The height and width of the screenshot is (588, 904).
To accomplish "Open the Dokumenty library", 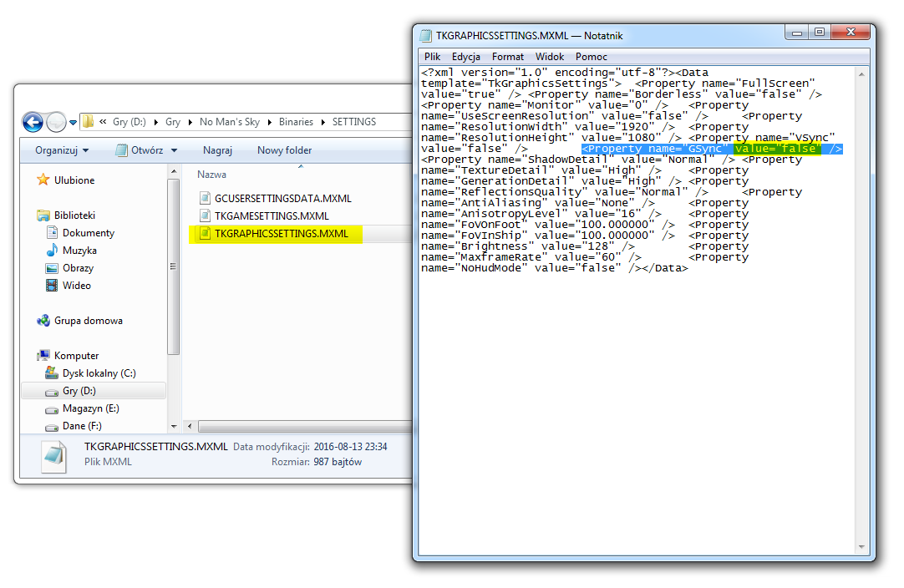I will tap(89, 233).
